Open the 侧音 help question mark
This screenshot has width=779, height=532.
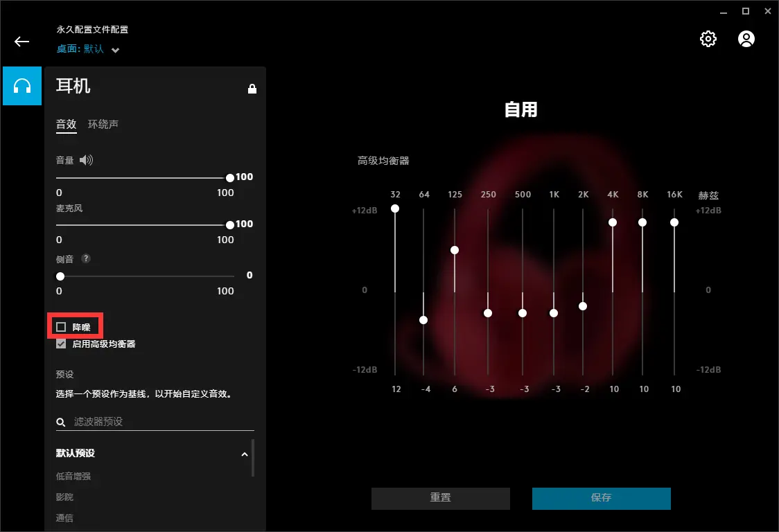[x=86, y=258]
